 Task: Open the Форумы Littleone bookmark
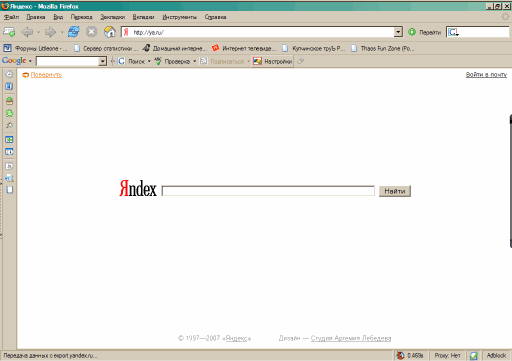pyautogui.click(x=35, y=48)
